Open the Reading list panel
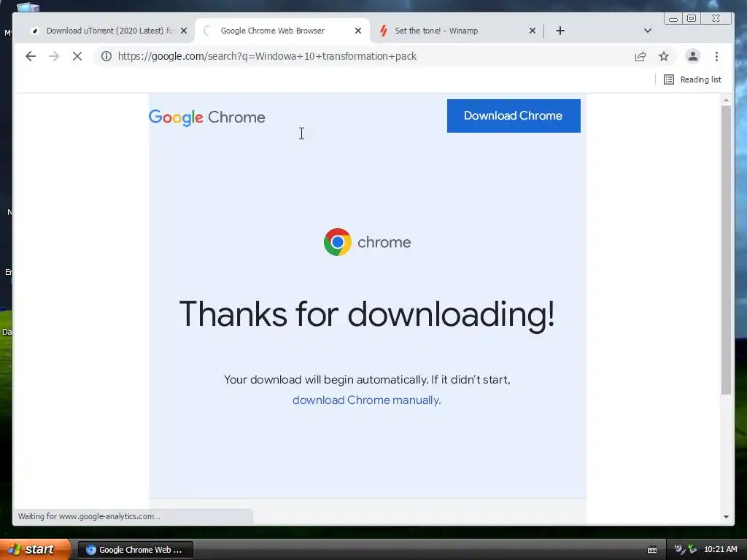The image size is (747, 560). [x=693, y=79]
